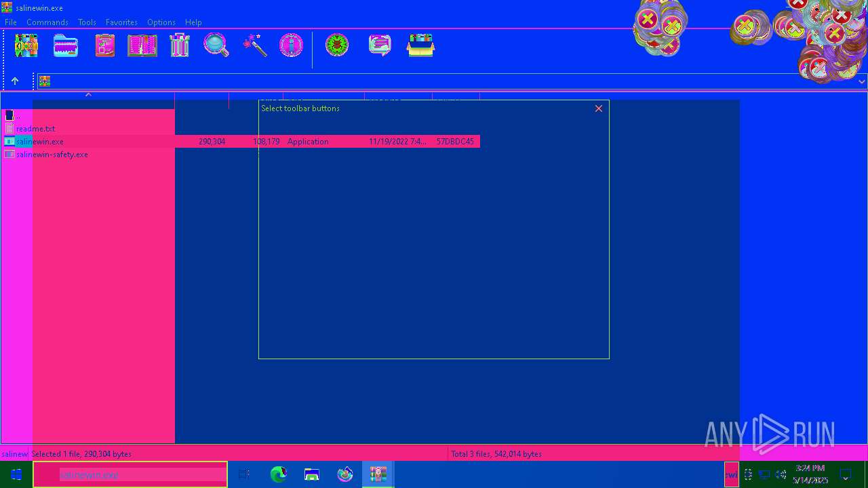This screenshot has height=488, width=868.
Task: Click the View file book icon
Action: click(142, 45)
